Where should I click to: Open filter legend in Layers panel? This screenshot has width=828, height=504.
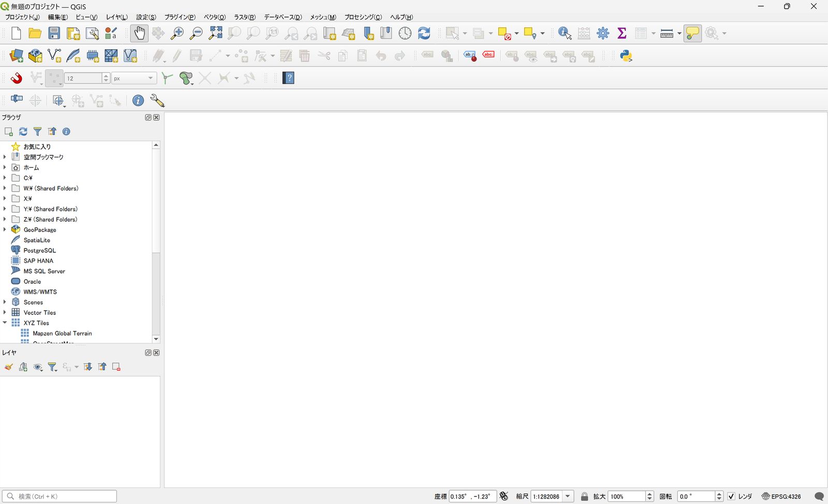[52, 367]
